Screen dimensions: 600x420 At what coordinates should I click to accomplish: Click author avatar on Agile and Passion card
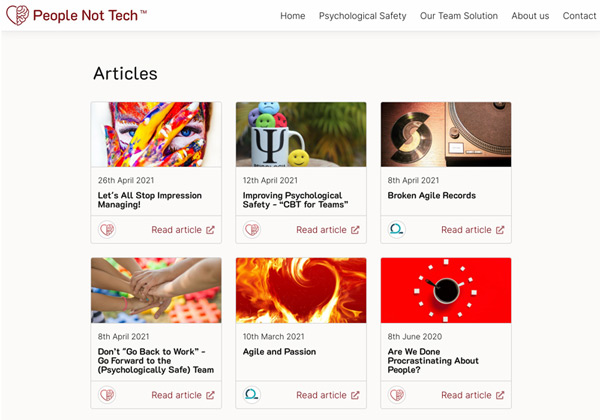252,395
